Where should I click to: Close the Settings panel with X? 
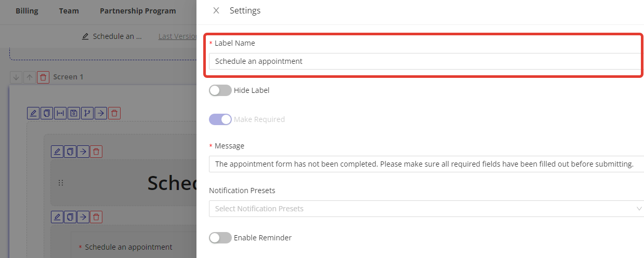pyautogui.click(x=216, y=10)
